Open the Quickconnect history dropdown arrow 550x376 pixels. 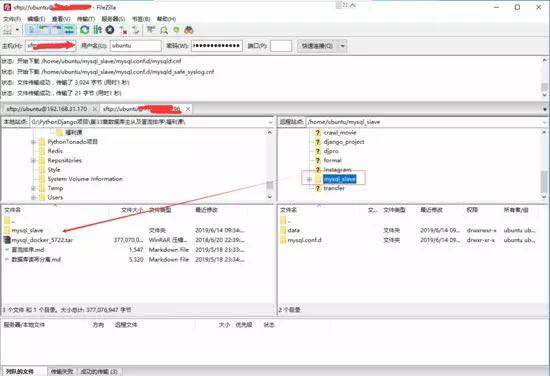pyautogui.click(x=342, y=46)
